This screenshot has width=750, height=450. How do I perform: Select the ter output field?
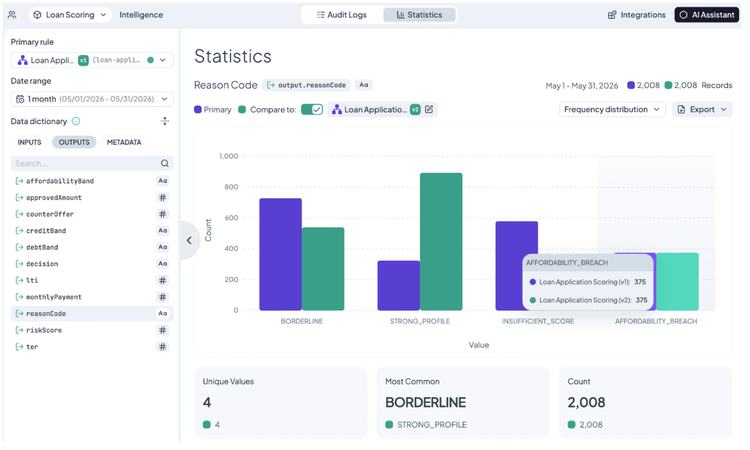[92, 347]
